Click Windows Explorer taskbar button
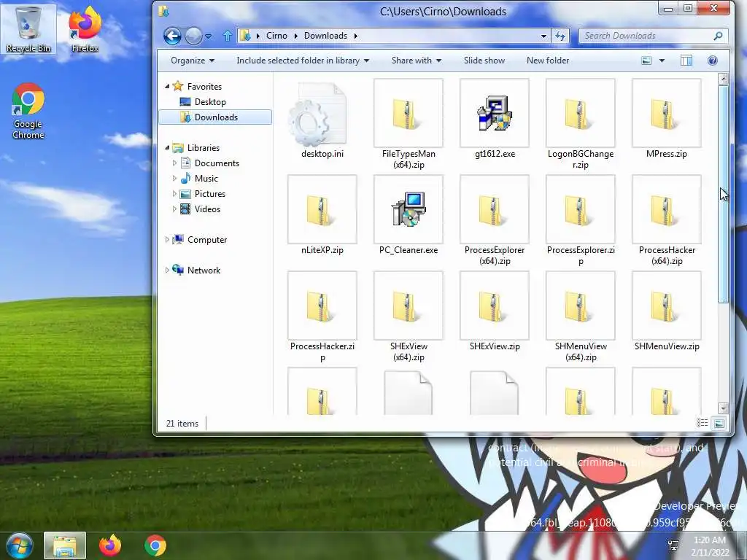This screenshot has height=560, width=747. [65, 545]
